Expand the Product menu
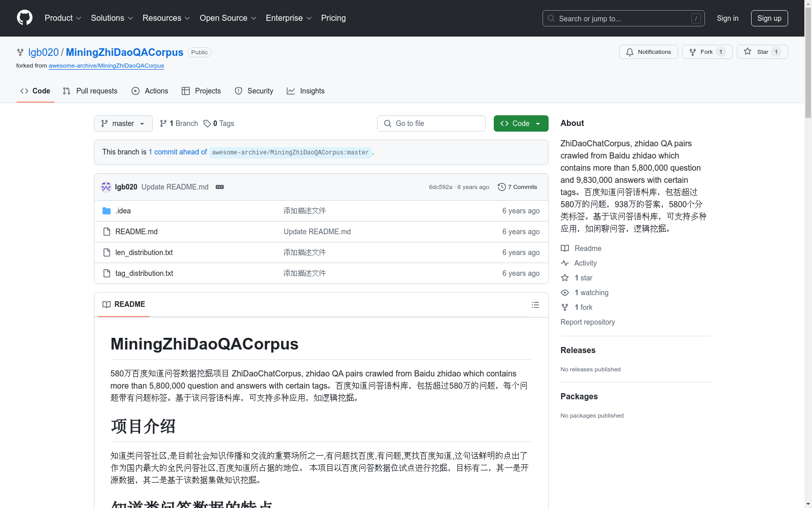The width and height of the screenshot is (812, 508). [63, 18]
